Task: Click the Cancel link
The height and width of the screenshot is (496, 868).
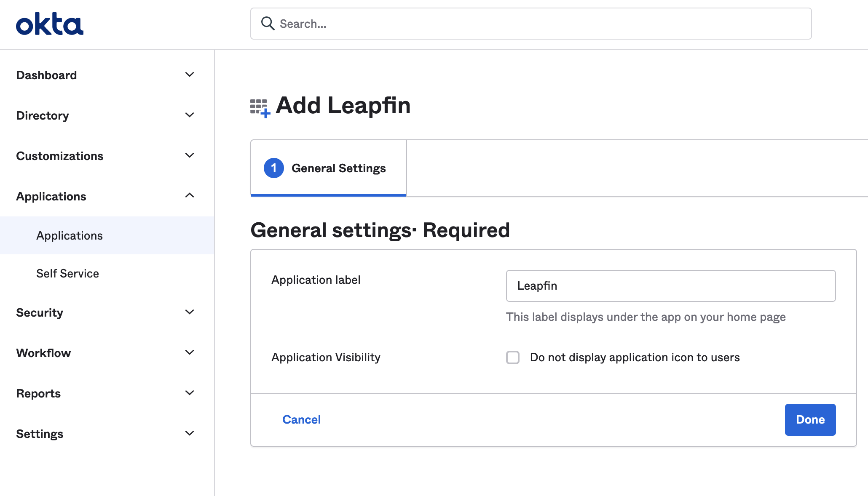Action: 301,420
